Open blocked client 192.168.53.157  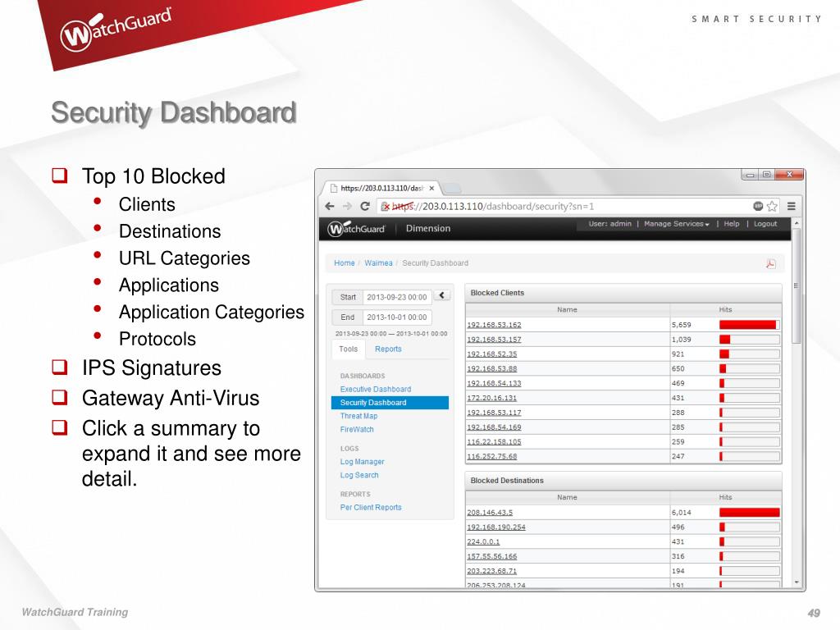click(x=494, y=340)
